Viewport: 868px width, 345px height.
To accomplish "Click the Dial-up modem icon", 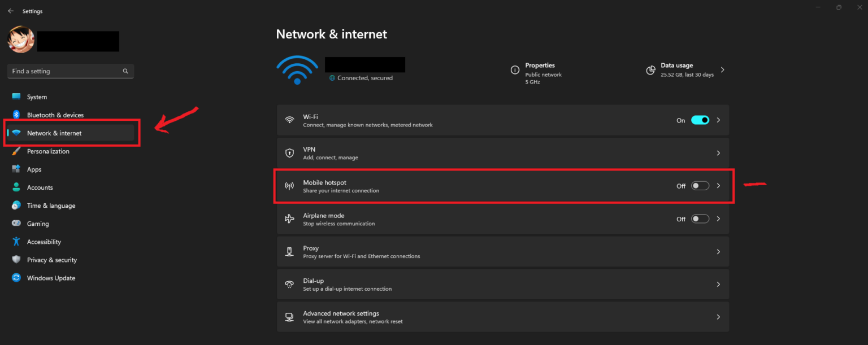I will click(x=290, y=284).
